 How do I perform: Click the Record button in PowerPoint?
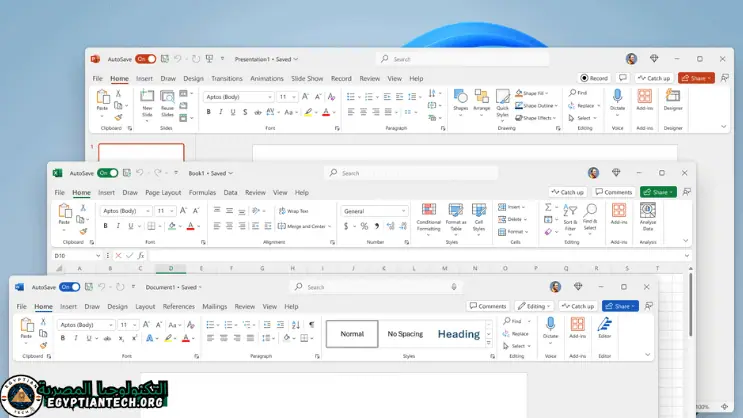pos(594,78)
